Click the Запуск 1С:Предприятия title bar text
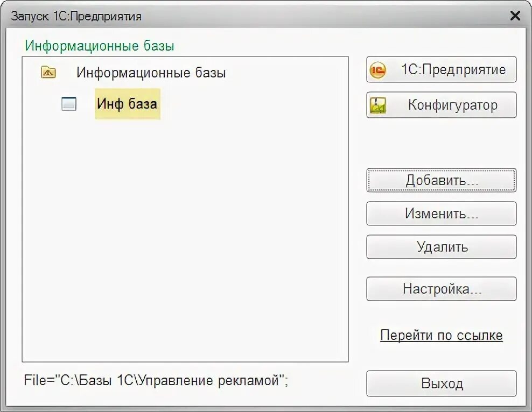This screenshot has height=412, width=532. tap(76, 16)
